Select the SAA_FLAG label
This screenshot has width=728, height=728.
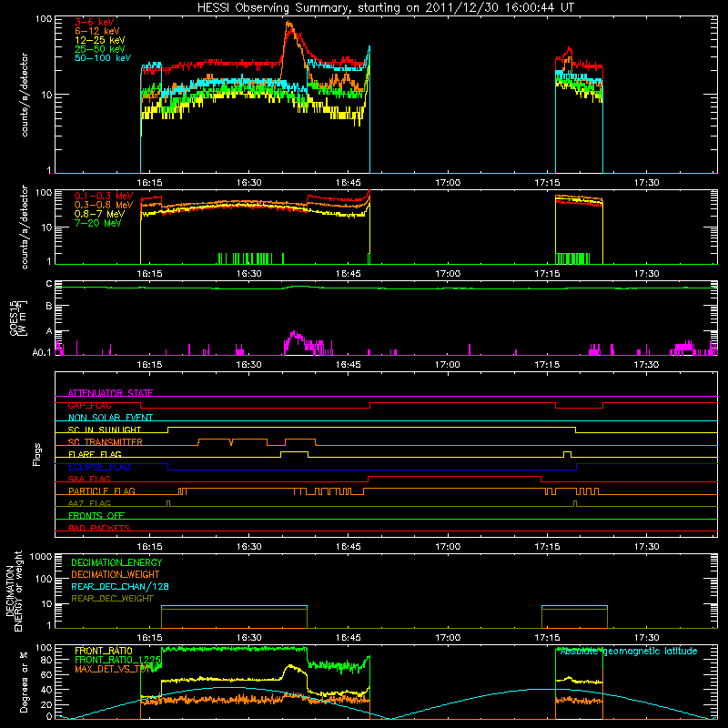coord(89,479)
